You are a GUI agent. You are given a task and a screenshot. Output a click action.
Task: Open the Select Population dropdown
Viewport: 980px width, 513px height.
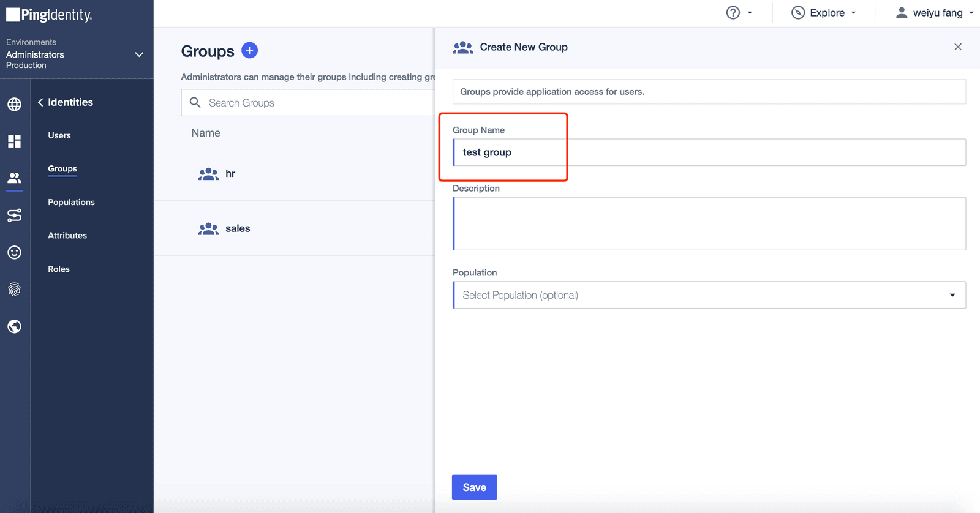(x=709, y=295)
